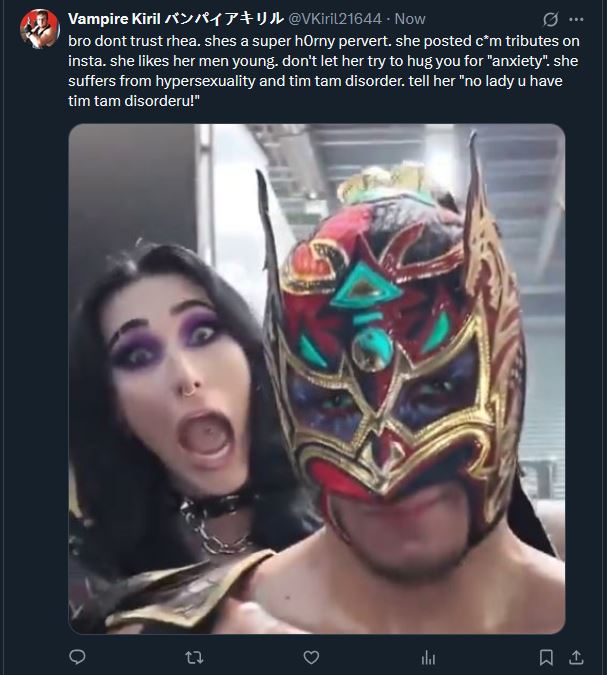
Task: Bookmark this post
Action: coord(546,657)
